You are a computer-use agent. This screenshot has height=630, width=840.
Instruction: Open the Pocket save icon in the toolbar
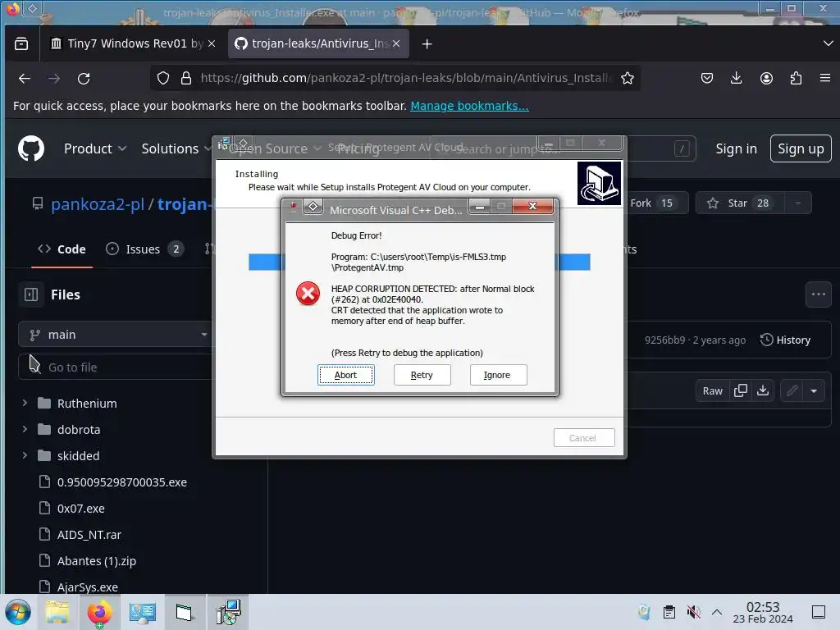pos(707,78)
